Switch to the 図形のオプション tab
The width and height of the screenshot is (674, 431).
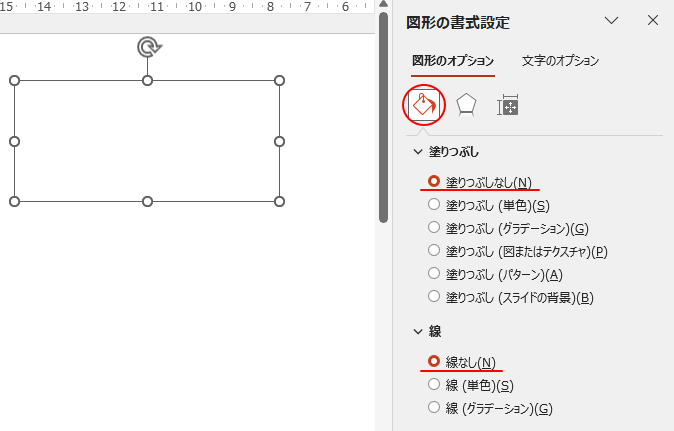(453, 61)
